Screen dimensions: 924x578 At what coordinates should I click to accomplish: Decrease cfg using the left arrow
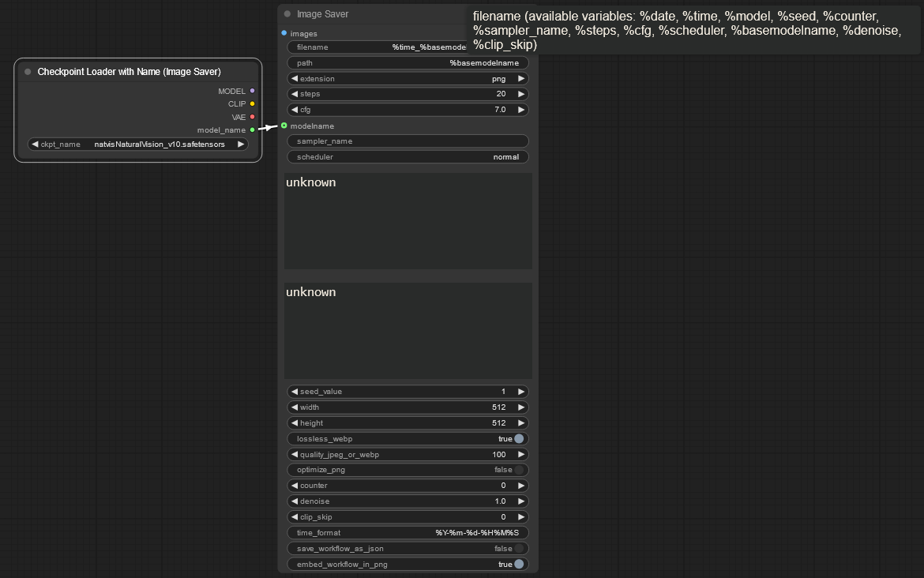point(295,110)
